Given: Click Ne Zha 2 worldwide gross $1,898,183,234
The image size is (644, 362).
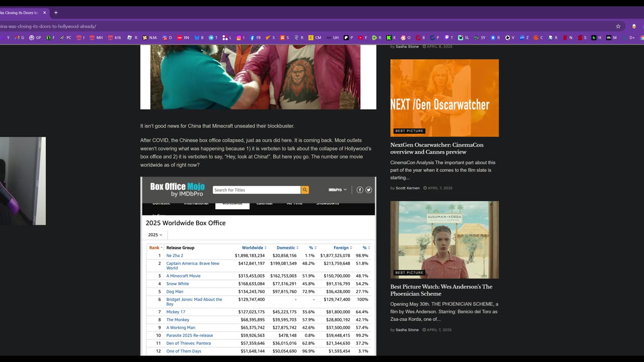Looking at the screenshot, I should pos(250,256).
